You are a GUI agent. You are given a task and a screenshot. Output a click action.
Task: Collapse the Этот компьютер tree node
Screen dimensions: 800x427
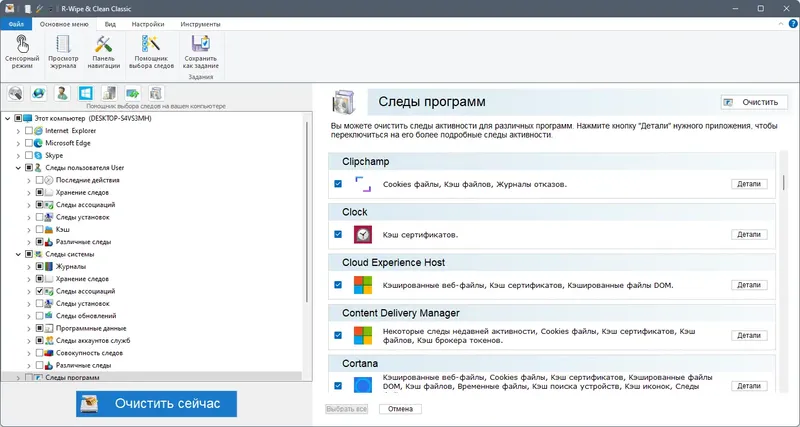click(7, 118)
